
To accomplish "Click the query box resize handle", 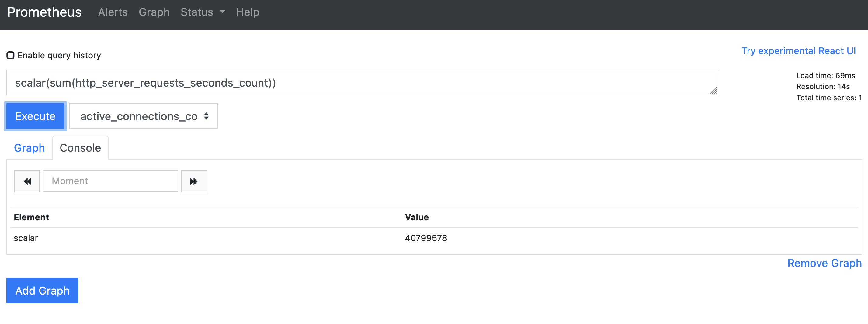I will tap(713, 91).
